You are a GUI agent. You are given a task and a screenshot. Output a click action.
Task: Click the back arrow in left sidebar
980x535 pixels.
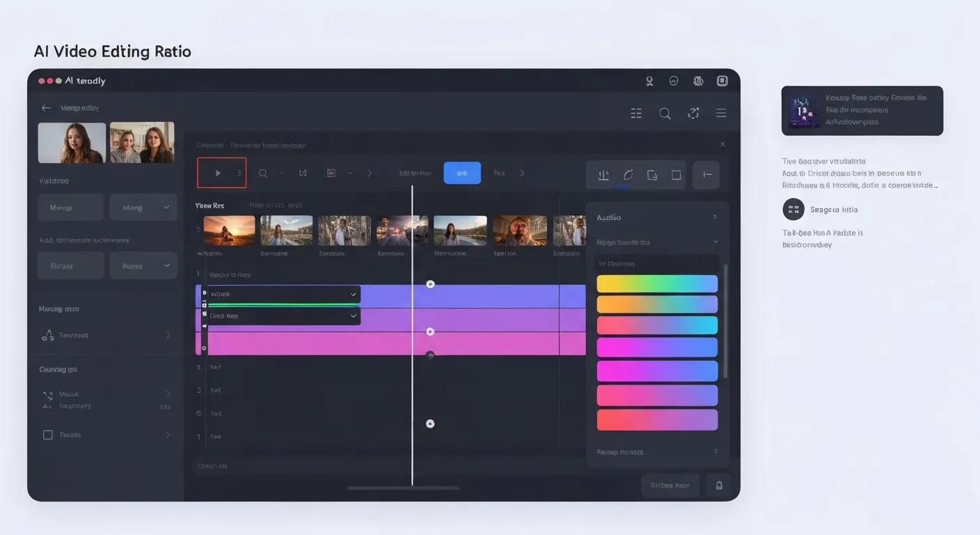pos(46,108)
